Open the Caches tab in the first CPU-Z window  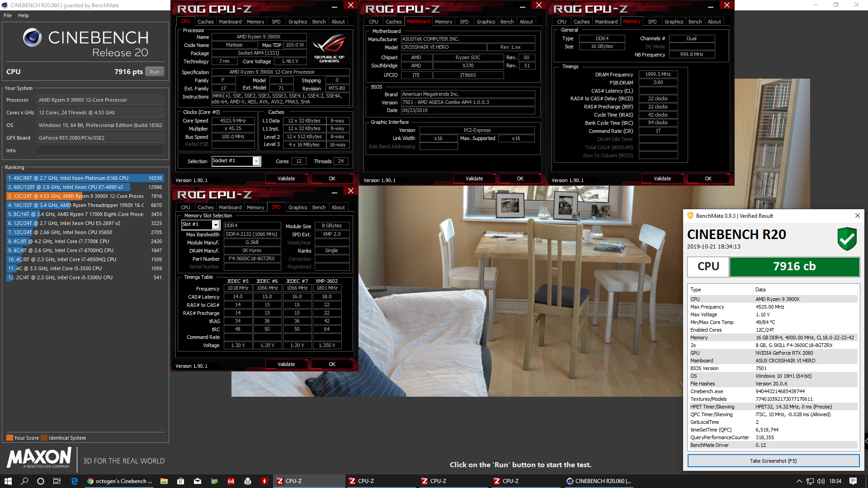[x=205, y=22]
